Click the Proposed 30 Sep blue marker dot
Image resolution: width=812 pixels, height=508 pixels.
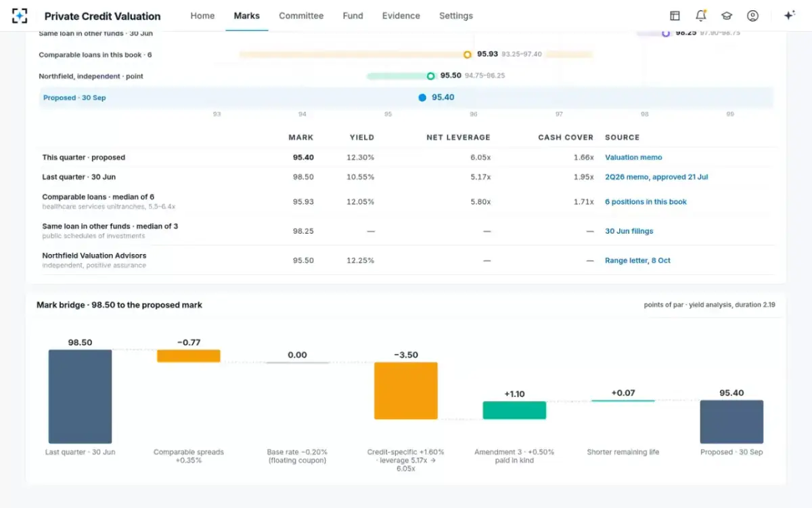pos(422,98)
